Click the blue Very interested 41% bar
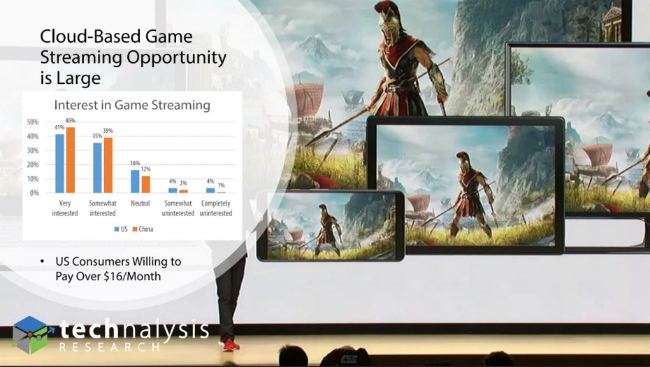650x367 pixels. pyautogui.click(x=60, y=163)
